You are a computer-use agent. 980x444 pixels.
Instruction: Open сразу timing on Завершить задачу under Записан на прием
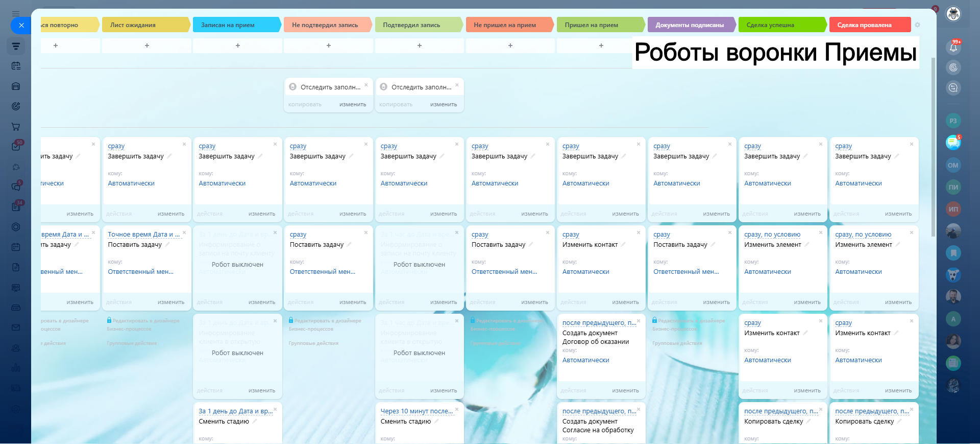207,146
